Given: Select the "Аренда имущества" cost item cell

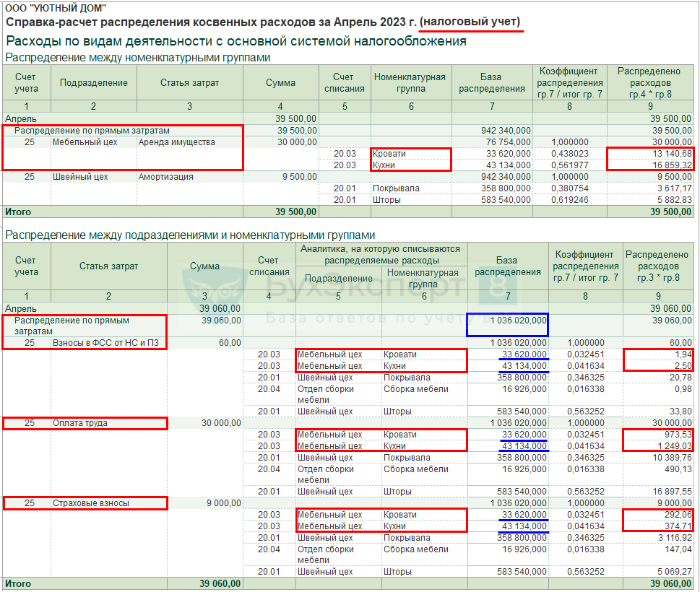Looking at the screenshot, I should [177, 142].
